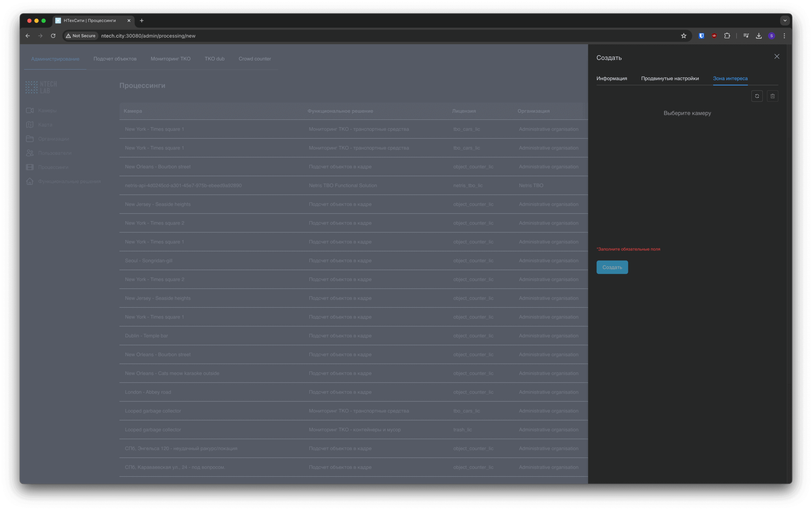The image size is (812, 510).
Task: Bookmark this page with star icon
Action: [x=683, y=36]
